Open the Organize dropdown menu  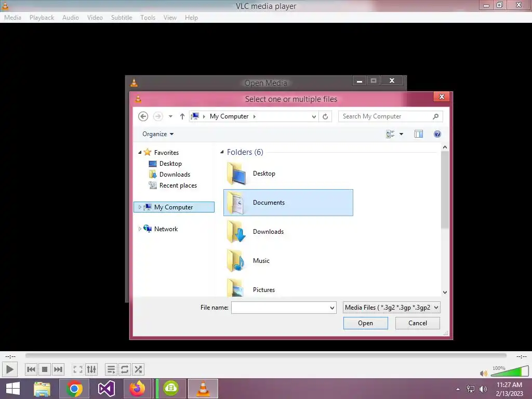tap(158, 134)
